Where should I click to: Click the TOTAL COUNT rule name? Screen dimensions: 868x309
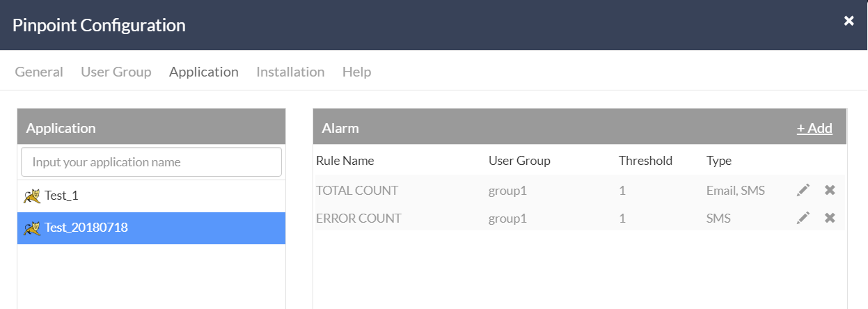pos(357,190)
